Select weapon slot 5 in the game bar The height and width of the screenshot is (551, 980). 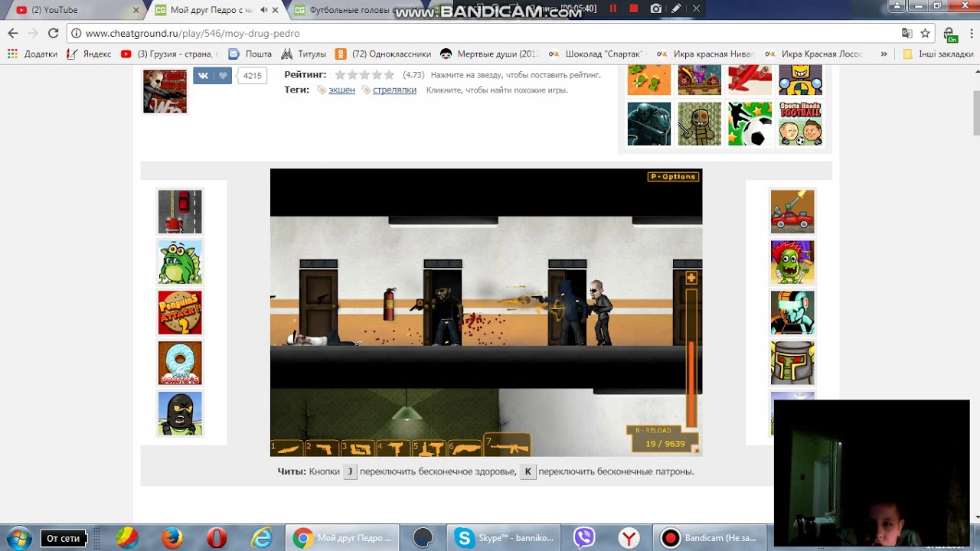tap(430, 447)
